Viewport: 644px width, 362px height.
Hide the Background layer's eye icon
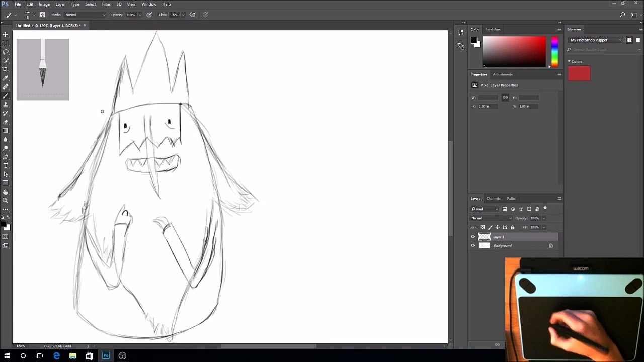[473, 246]
